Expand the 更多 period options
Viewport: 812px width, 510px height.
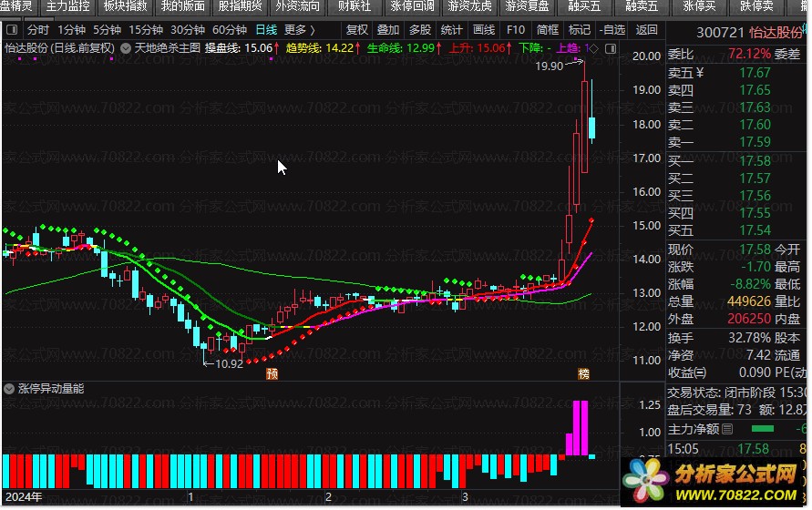tap(300, 30)
